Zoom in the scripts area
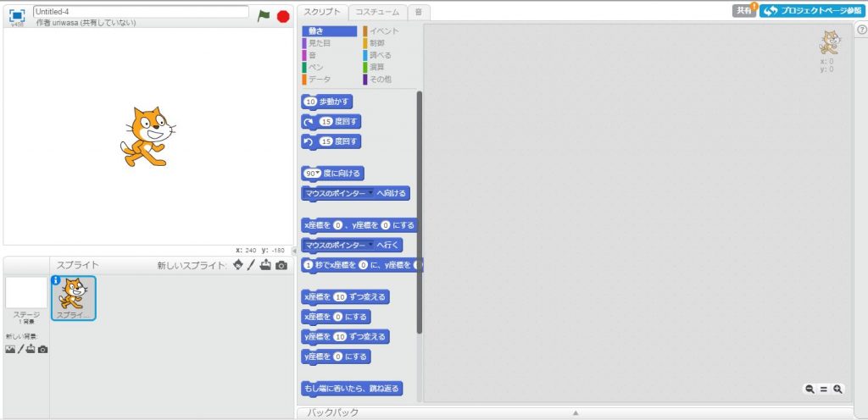Screen dimensions: 868x420 pos(837,389)
